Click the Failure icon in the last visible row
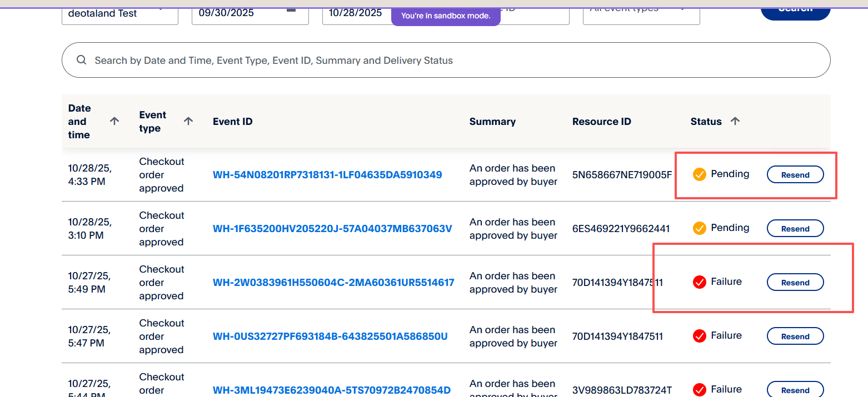The height and width of the screenshot is (397, 868). click(x=699, y=390)
